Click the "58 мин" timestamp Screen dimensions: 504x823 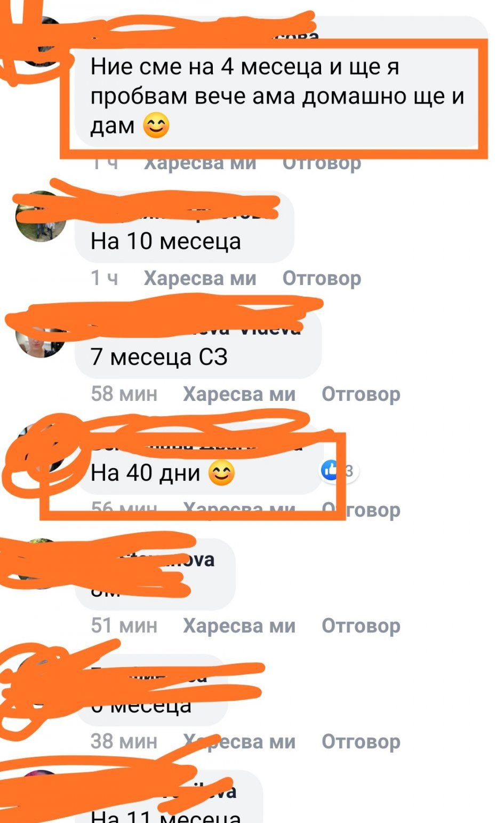coord(124,394)
